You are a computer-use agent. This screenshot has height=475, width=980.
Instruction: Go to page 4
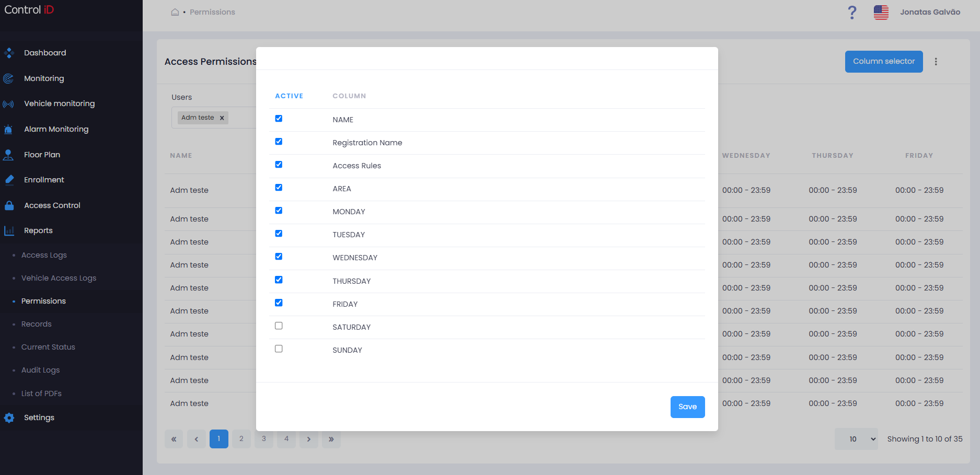[x=286, y=439]
